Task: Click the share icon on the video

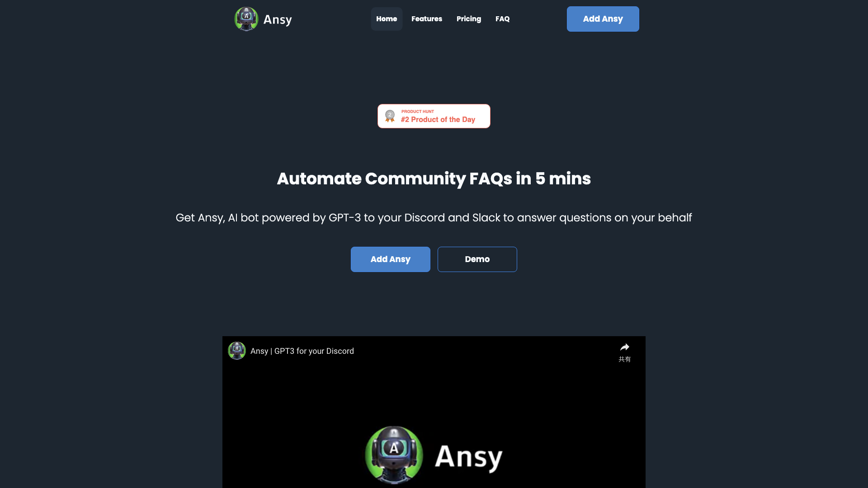Action: [x=624, y=347]
